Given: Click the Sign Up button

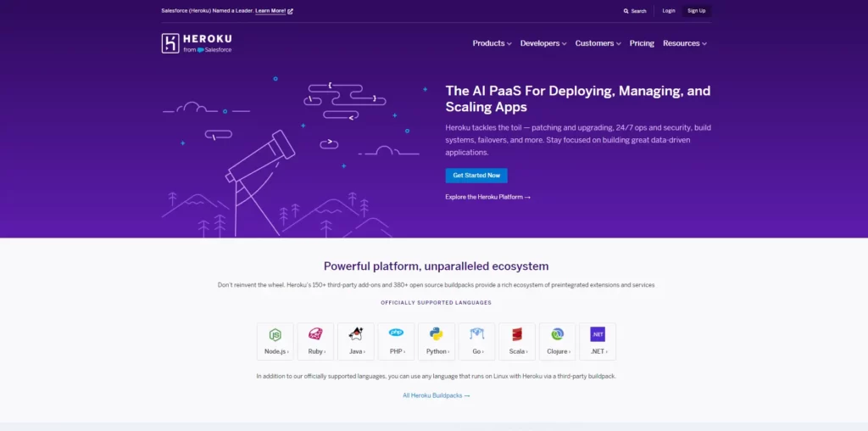Looking at the screenshot, I should point(697,11).
